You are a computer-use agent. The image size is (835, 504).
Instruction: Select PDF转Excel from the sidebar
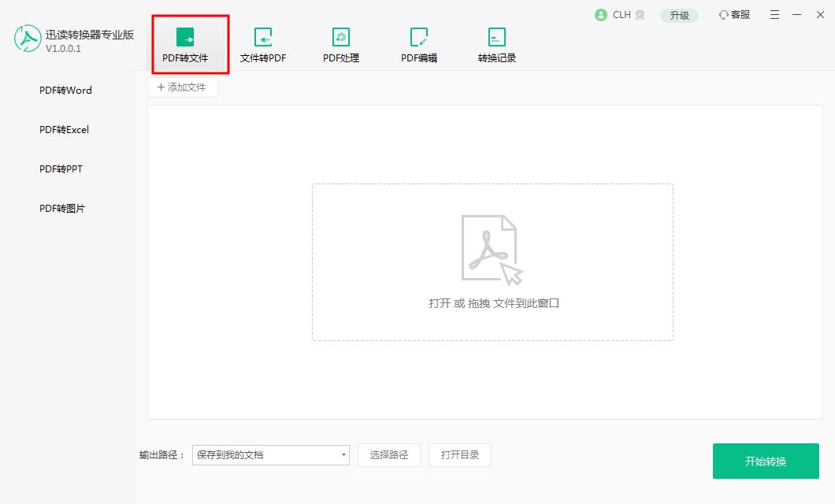pyautogui.click(x=62, y=129)
